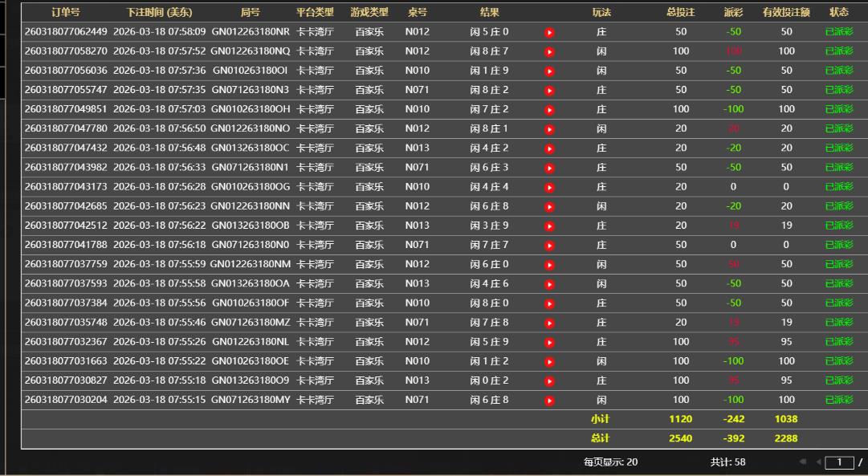Click the 下注时间 (美东) column header

159,13
